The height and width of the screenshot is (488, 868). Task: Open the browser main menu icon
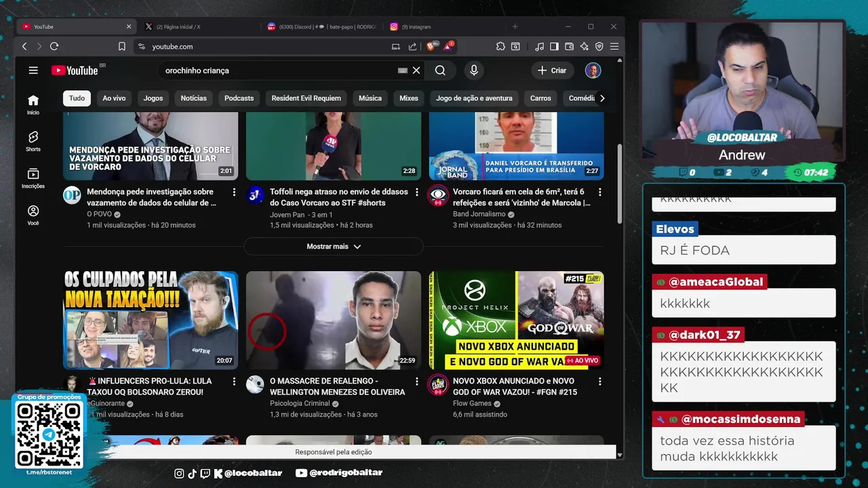point(614,47)
